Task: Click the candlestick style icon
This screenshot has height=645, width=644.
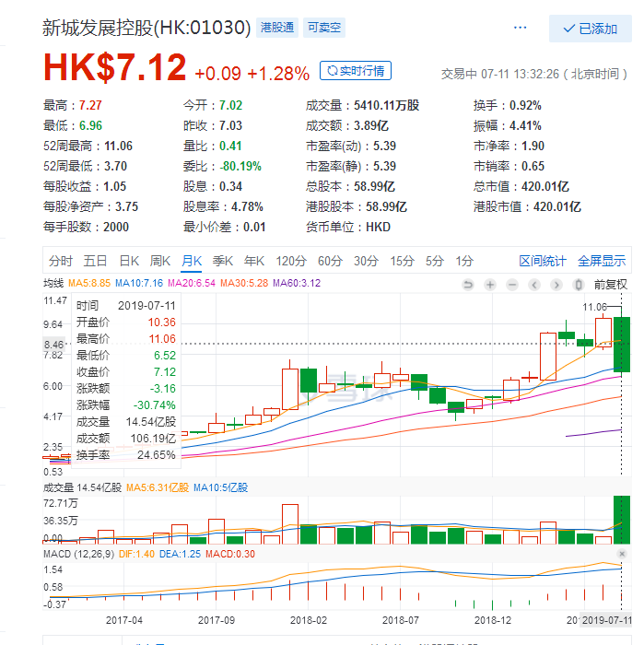Action: point(579,285)
